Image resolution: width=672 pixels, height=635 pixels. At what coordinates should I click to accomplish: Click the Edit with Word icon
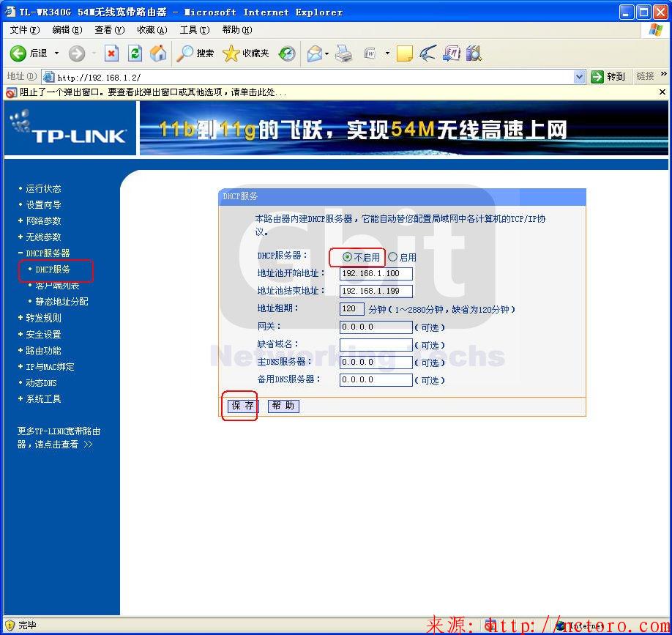pos(370,53)
